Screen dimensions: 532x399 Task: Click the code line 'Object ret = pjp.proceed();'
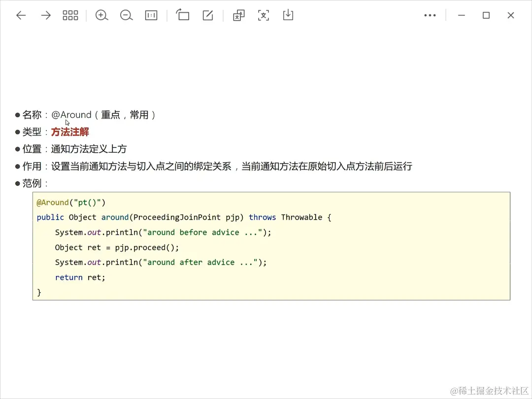[117, 248]
